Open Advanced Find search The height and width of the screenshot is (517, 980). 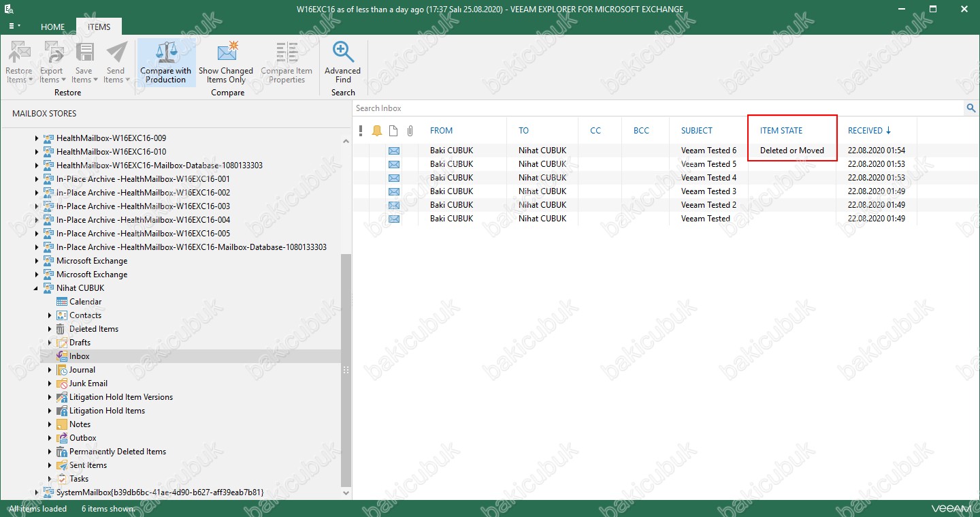pos(342,62)
